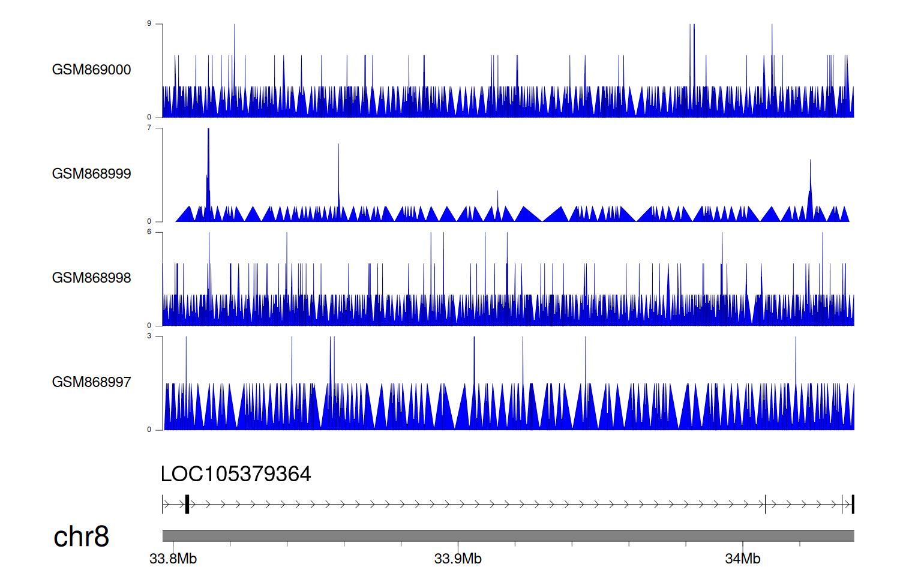Select the GSM868999 track label
Viewport: 900px width, 588px height.
coord(91,174)
